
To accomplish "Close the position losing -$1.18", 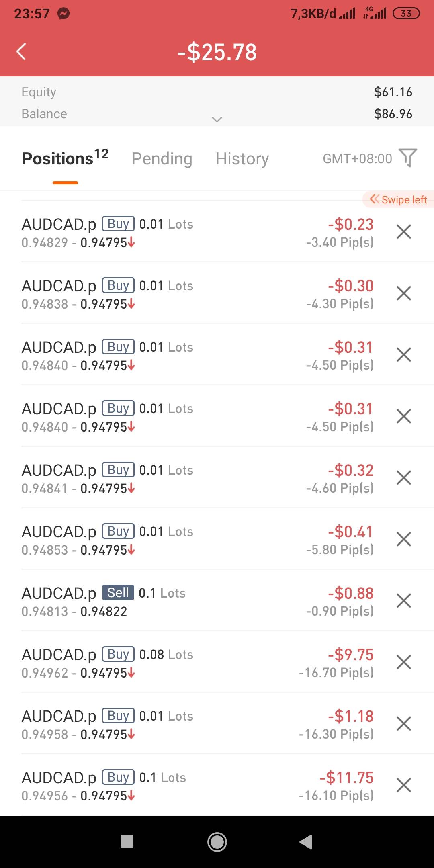I will pyautogui.click(x=403, y=724).
